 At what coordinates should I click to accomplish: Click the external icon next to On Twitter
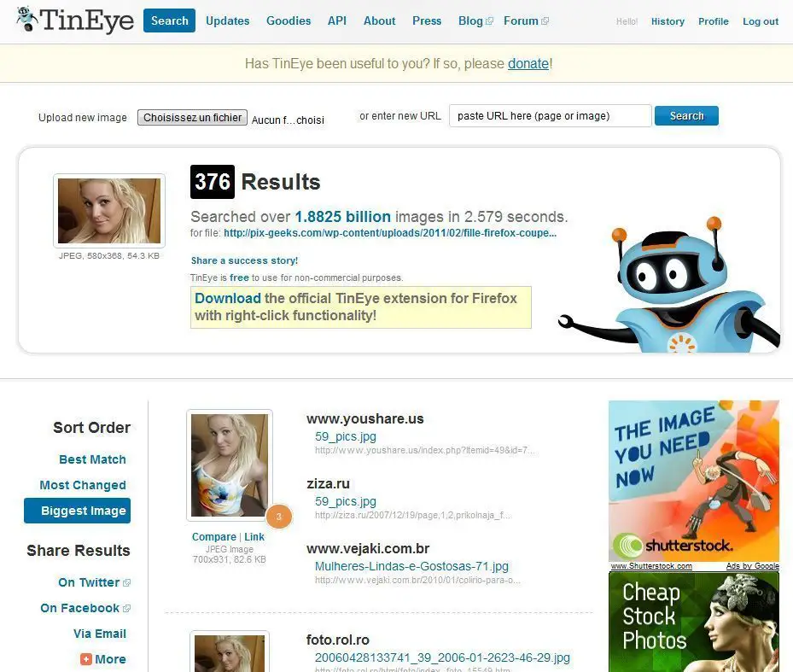pyautogui.click(x=126, y=583)
